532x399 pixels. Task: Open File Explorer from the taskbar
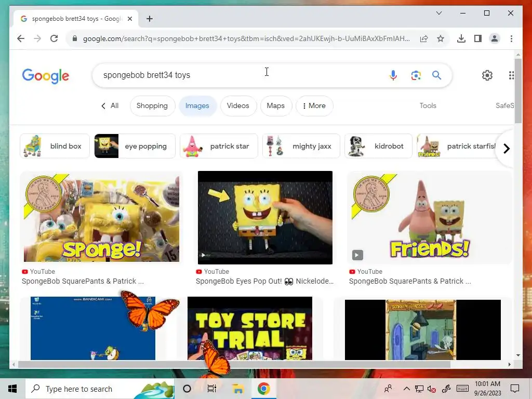pos(238,389)
